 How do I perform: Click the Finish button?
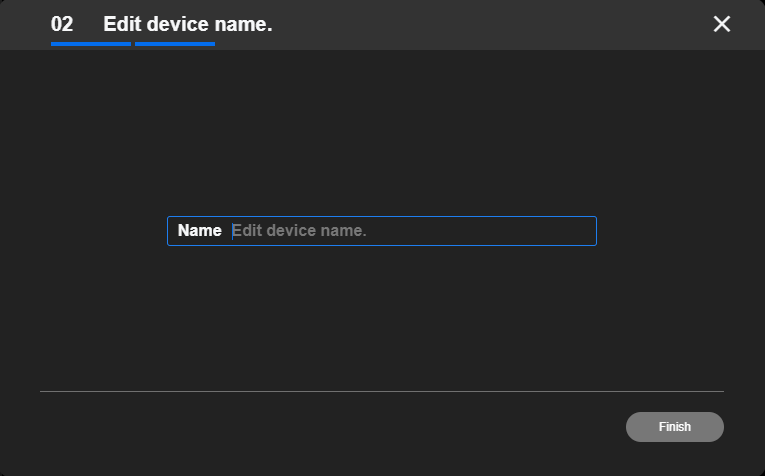coord(675,427)
